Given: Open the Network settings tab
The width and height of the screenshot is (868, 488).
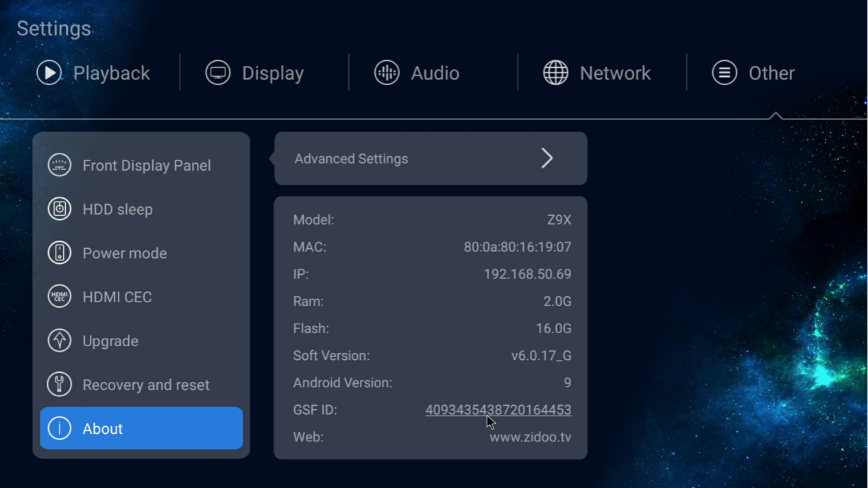Looking at the screenshot, I should tap(614, 73).
